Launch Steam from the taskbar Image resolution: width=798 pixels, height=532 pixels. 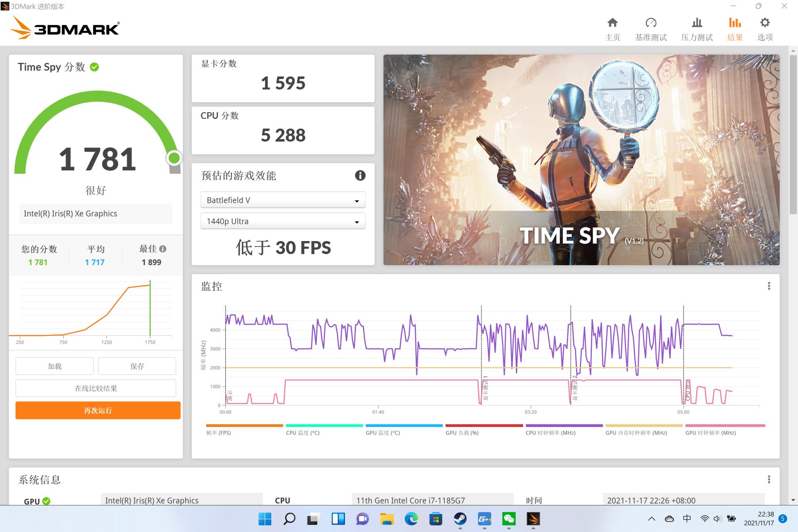tap(460, 519)
